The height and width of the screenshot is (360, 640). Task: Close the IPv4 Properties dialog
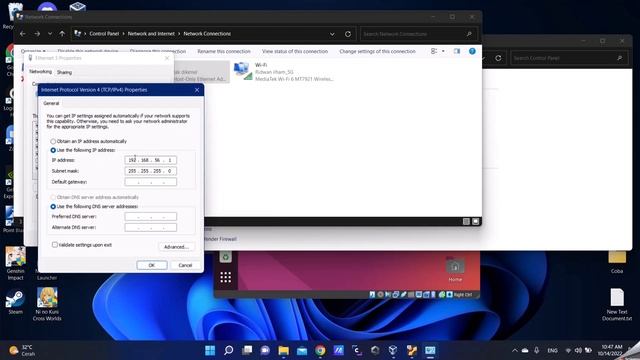point(197,90)
